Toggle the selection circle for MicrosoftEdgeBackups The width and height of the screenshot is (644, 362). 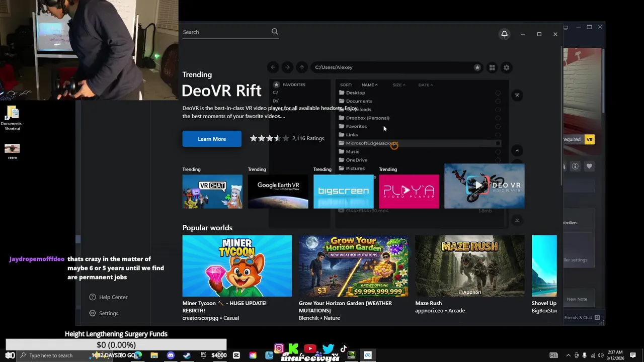click(x=498, y=143)
